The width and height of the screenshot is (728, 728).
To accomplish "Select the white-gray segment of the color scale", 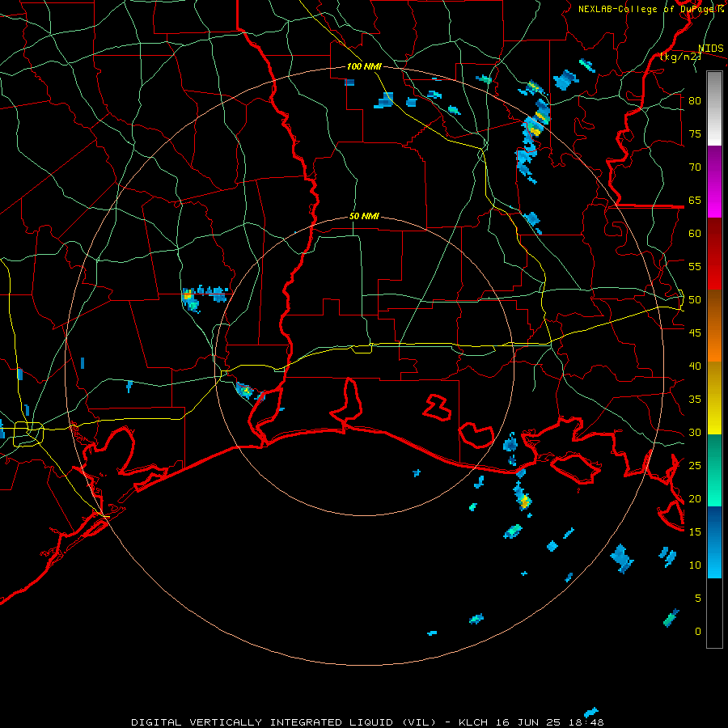I will coord(714,108).
